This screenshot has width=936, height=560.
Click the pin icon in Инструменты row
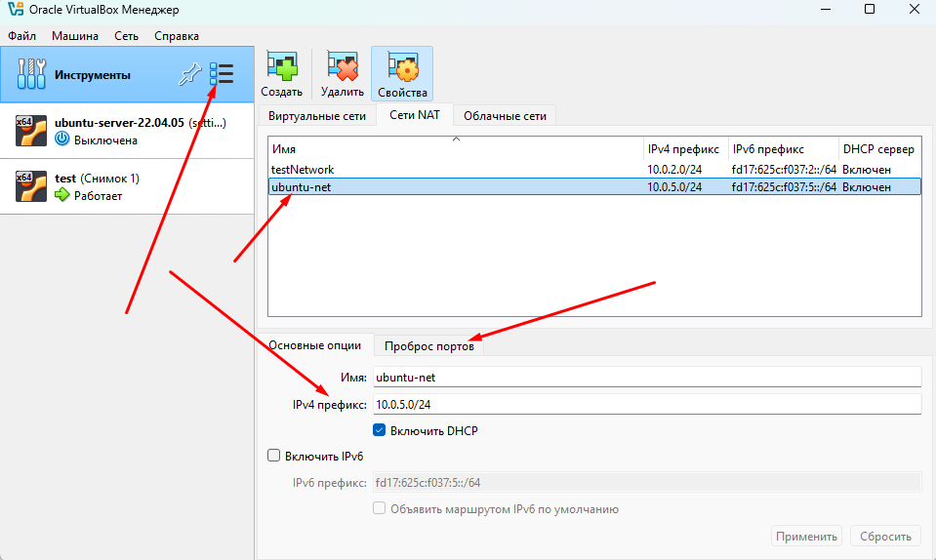tap(189, 74)
